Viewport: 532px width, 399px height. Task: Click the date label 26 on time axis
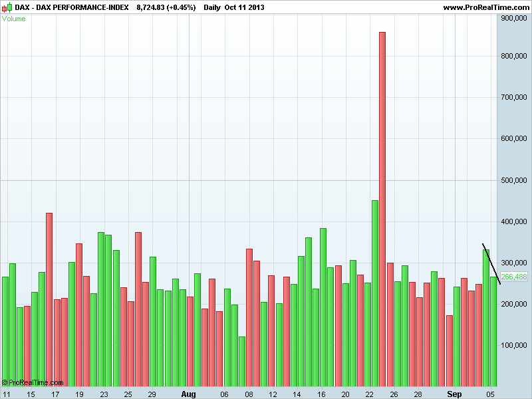click(x=394, y=394)
